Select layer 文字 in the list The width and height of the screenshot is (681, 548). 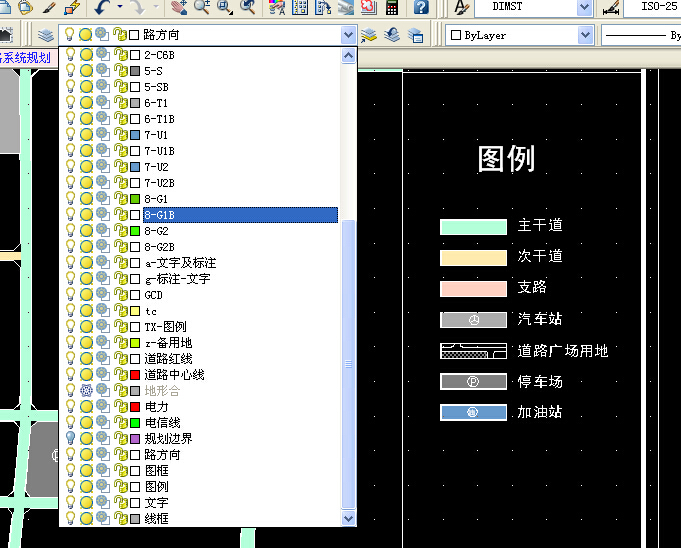pos(156,502)
